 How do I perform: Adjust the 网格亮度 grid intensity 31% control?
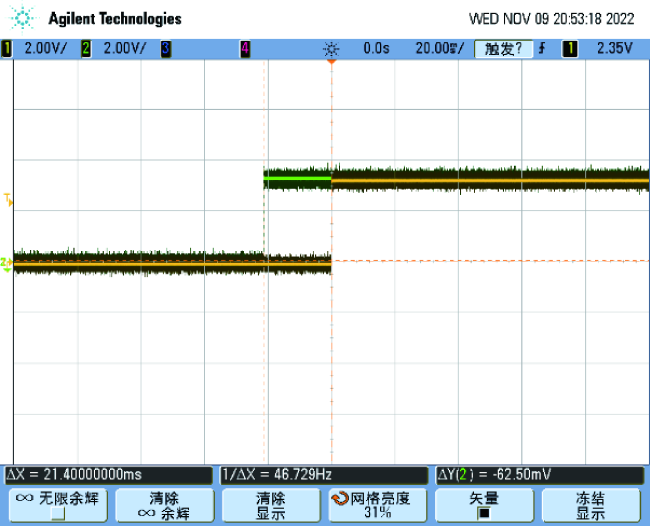[377, 504]
